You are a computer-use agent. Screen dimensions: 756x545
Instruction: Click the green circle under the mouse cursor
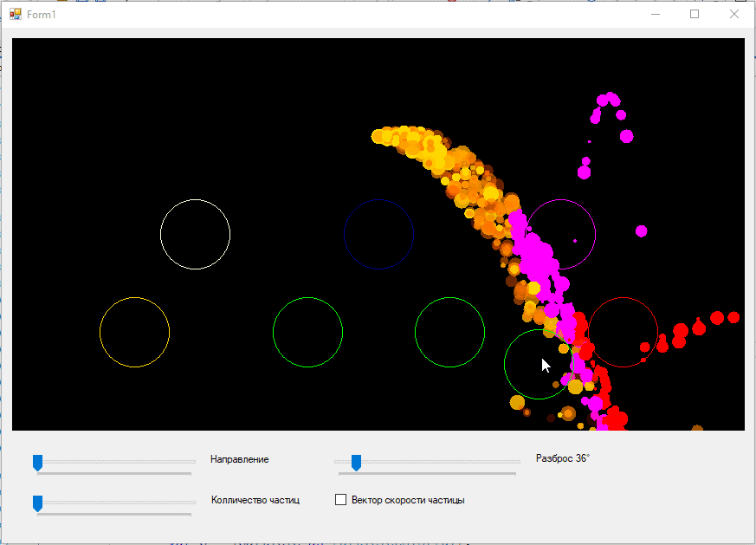[539, 365]
